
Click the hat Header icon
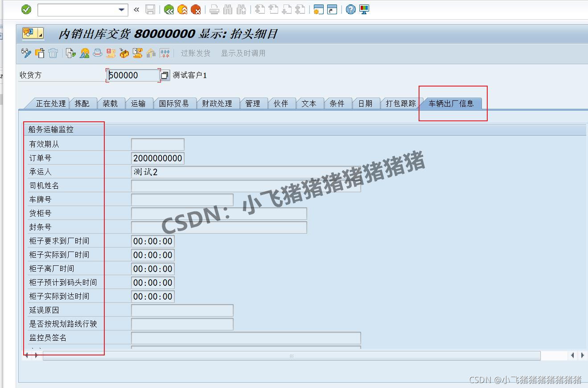pos(98,53)
